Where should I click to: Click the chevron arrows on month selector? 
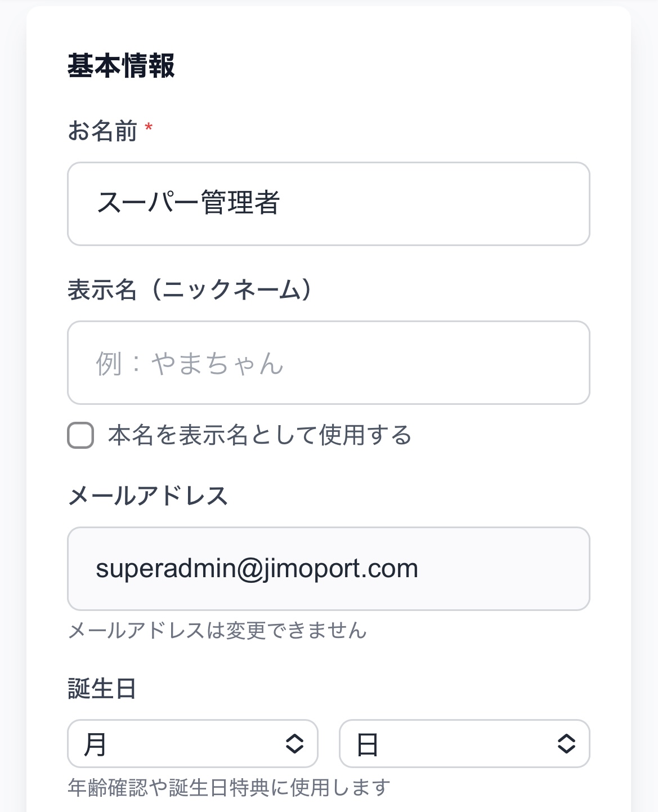coord(294,744)
